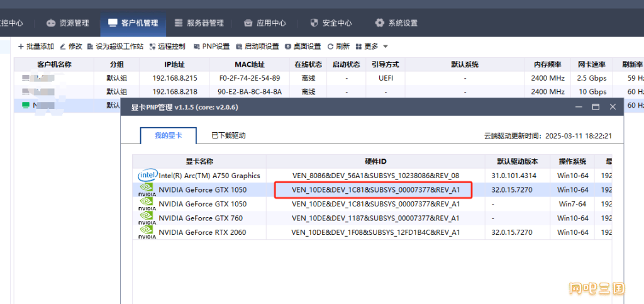The height and width of the screenshot is (304, 644).
Task: Click NVIDIA icon of RTX 2060 row
Action: click(x=147, y=232)
